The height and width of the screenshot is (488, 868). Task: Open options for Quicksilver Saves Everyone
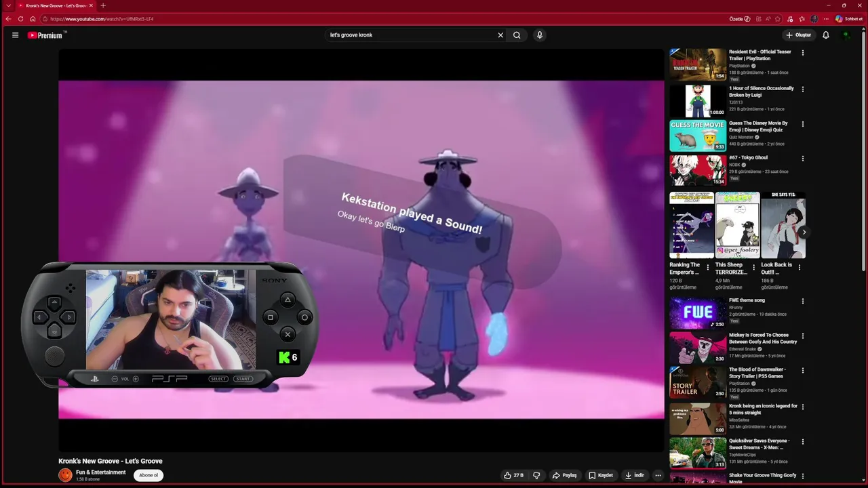coord(803,442)
